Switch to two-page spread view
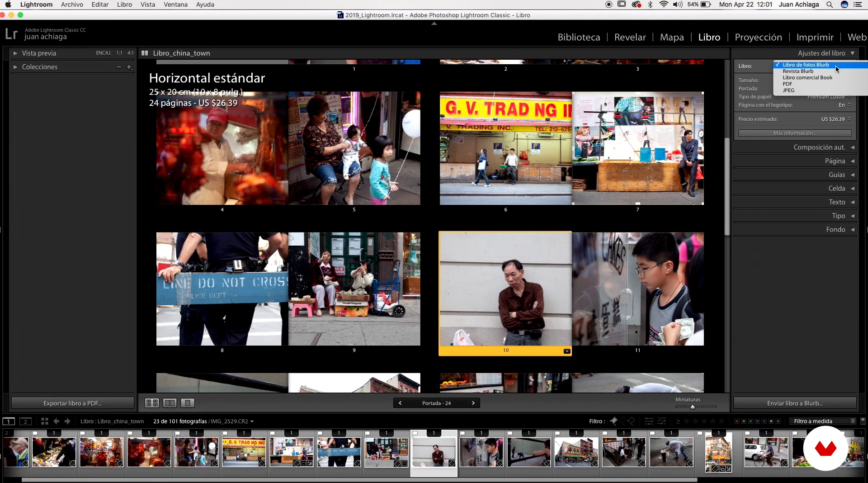 pyautogui.click(x=170, y=403)
